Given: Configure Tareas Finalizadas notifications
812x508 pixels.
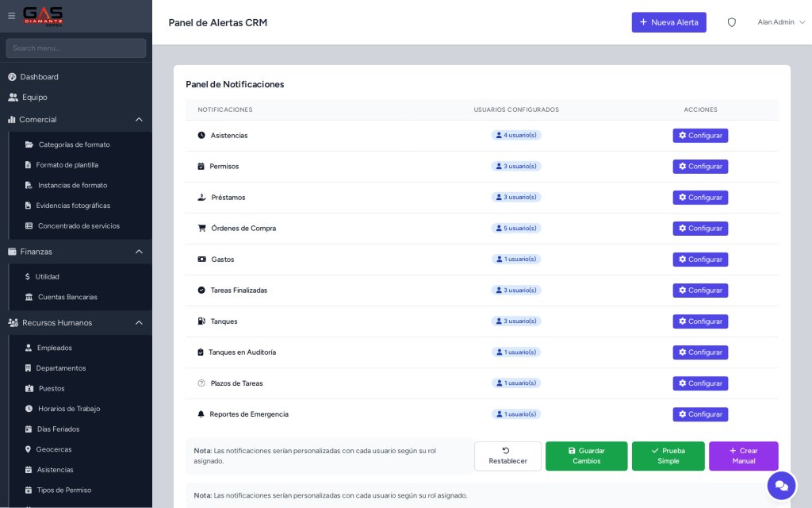Looking at the screenshot, I should coord(700,291).
